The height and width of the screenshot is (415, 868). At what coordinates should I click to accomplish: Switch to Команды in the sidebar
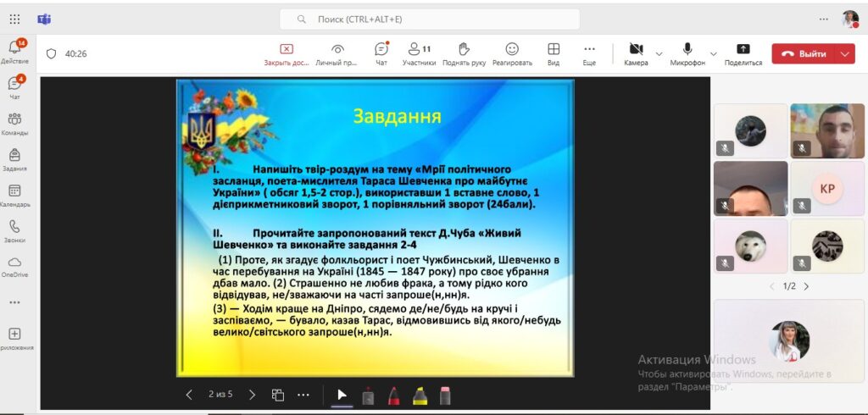14,123
